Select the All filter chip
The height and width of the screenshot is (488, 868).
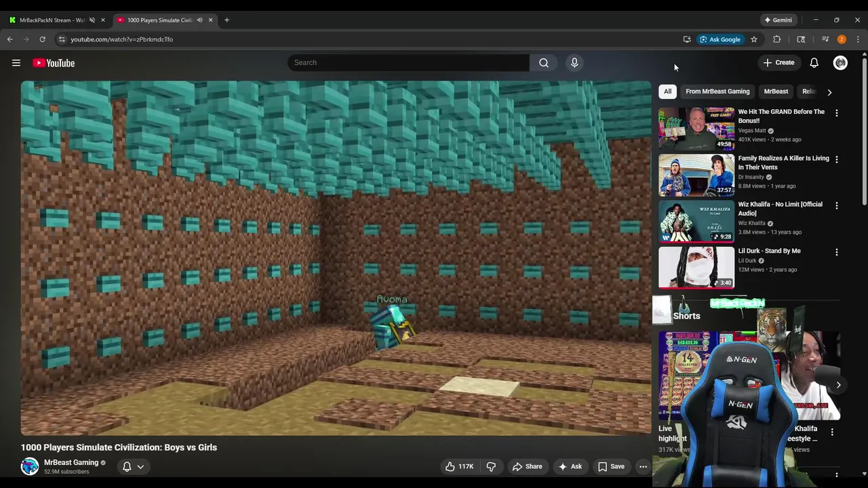[x=668, y=91]
